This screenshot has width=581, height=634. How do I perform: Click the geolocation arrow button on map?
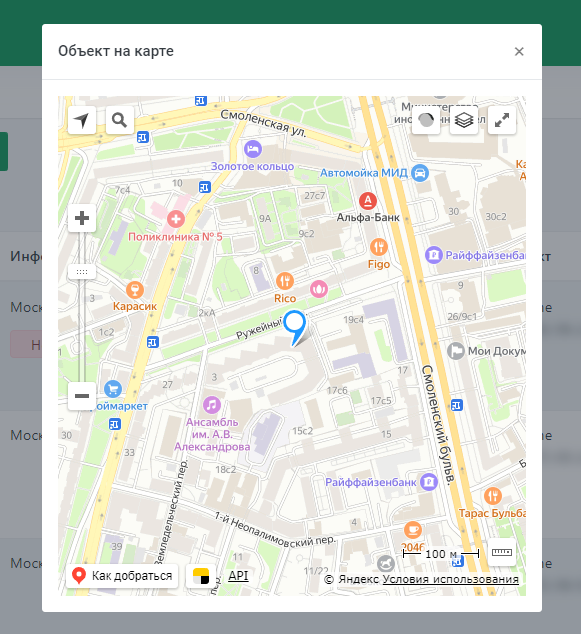[82, 120]
